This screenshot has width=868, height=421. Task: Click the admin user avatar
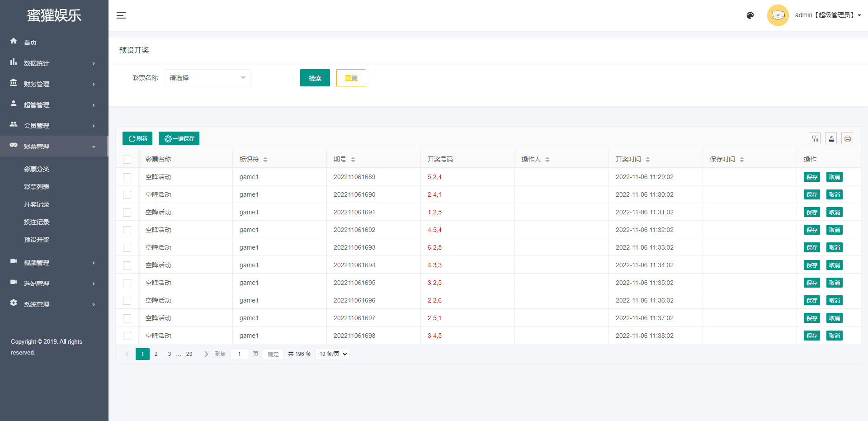(778, 15)
